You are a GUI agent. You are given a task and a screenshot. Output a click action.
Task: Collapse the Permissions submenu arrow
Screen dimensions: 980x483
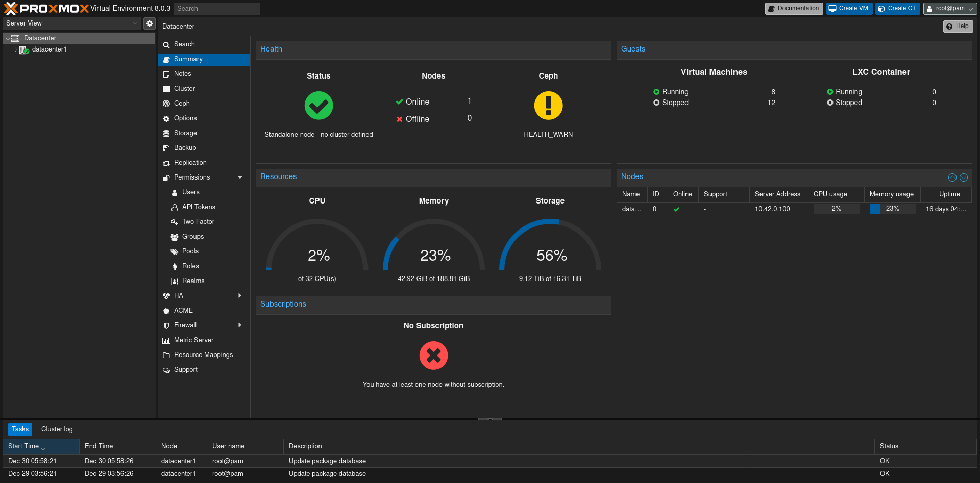pyautogui.click(x=240, y=177)
